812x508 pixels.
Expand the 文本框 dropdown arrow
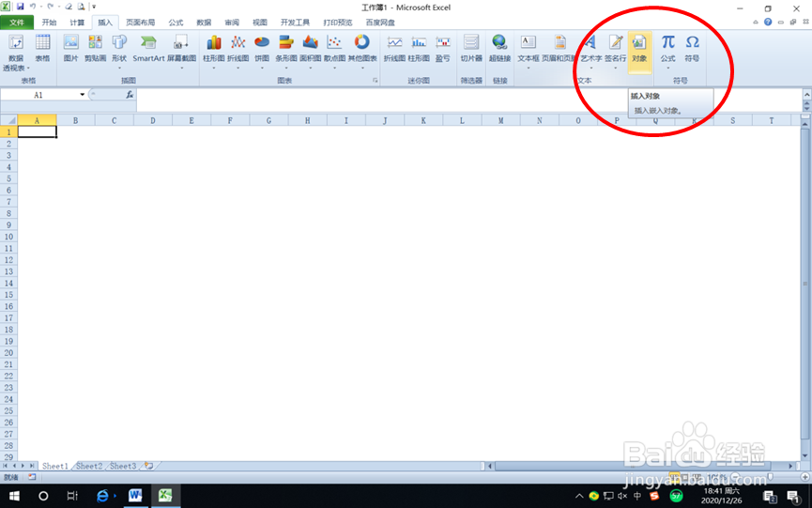pos(529,68)
